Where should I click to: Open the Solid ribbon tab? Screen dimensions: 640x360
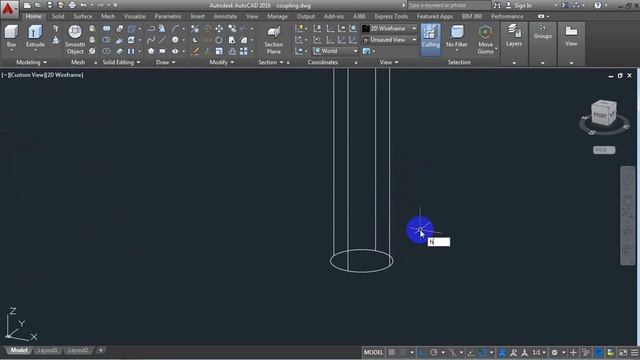58,16
